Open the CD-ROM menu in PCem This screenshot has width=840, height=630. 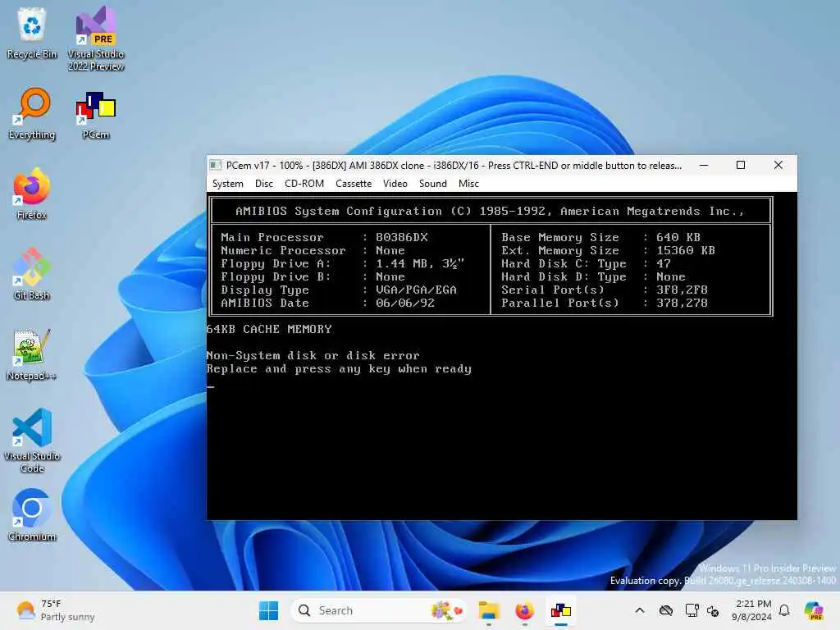(x=304, y=184)
